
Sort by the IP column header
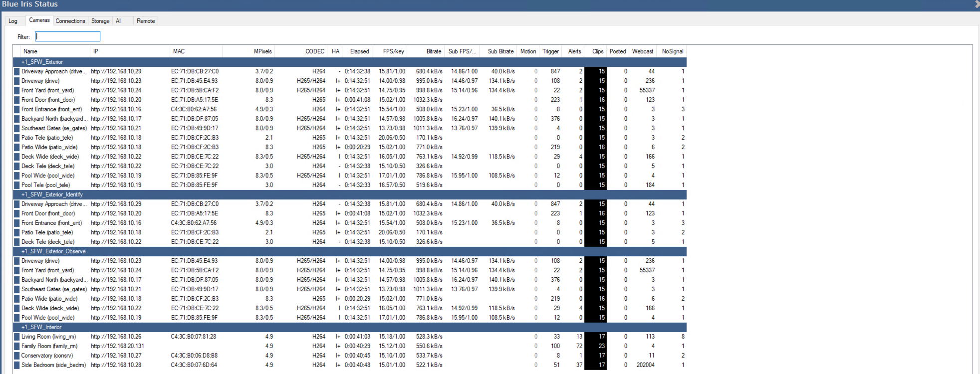pos(130,51)
